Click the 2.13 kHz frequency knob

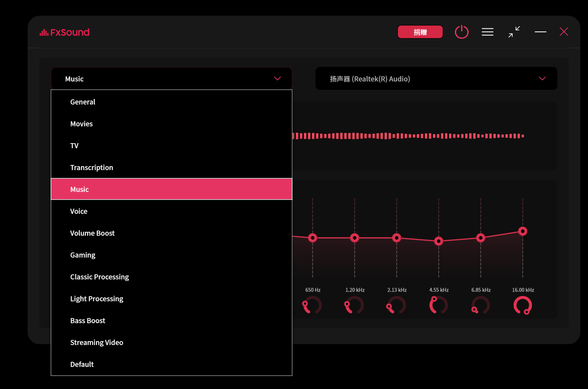pos(396,305)
